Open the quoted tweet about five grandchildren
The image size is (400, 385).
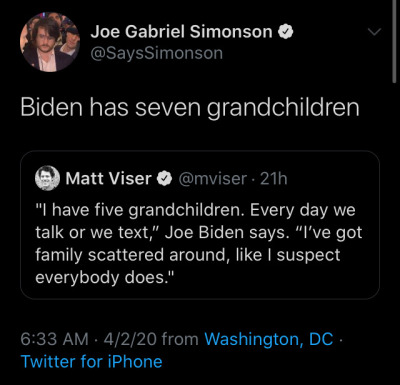click(x=200, y=225)
